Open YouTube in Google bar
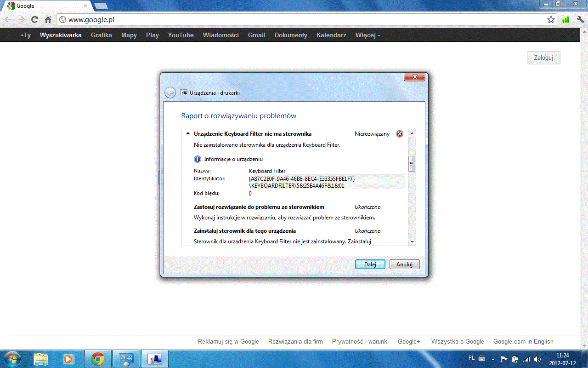588x368 pixels. click(181, 35)
